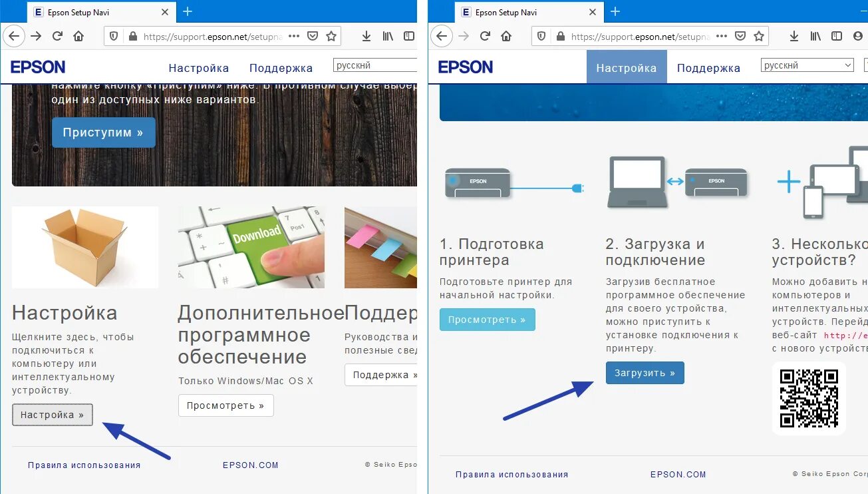
Task: Open tracking protection shield in right window
Action: point(541,37)
